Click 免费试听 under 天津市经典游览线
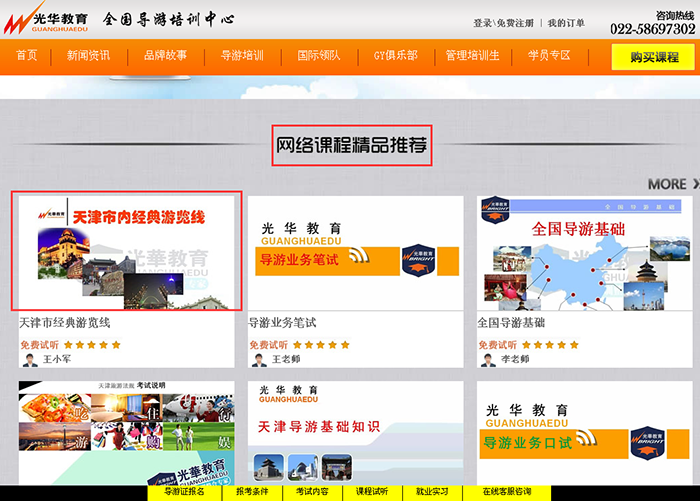The height and width of the screenshot is (501, 700). coord(39,345)
